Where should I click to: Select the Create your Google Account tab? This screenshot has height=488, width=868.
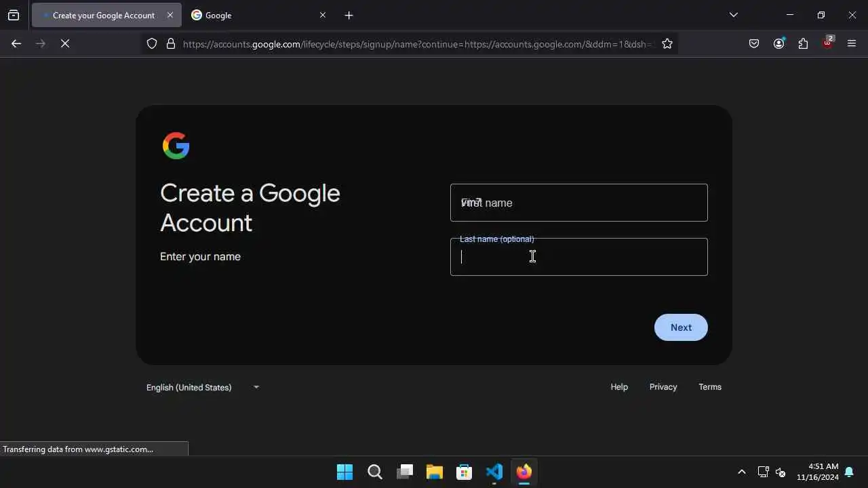106,15
